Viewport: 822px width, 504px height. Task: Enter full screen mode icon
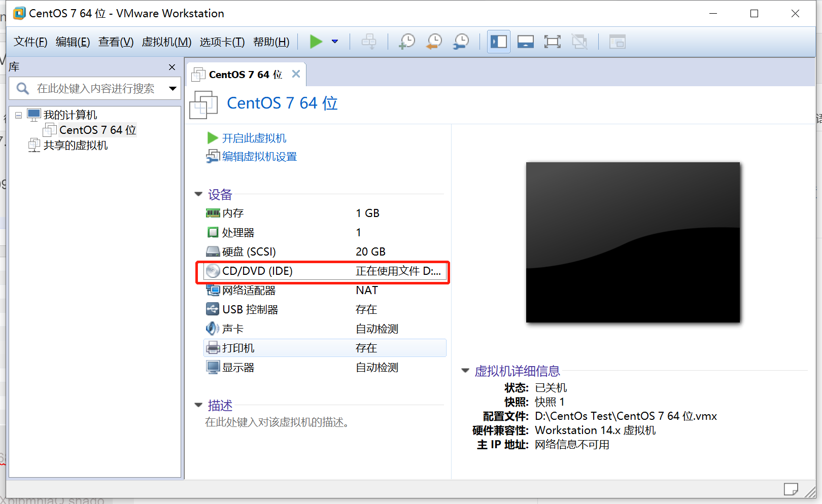coord(552,42)
